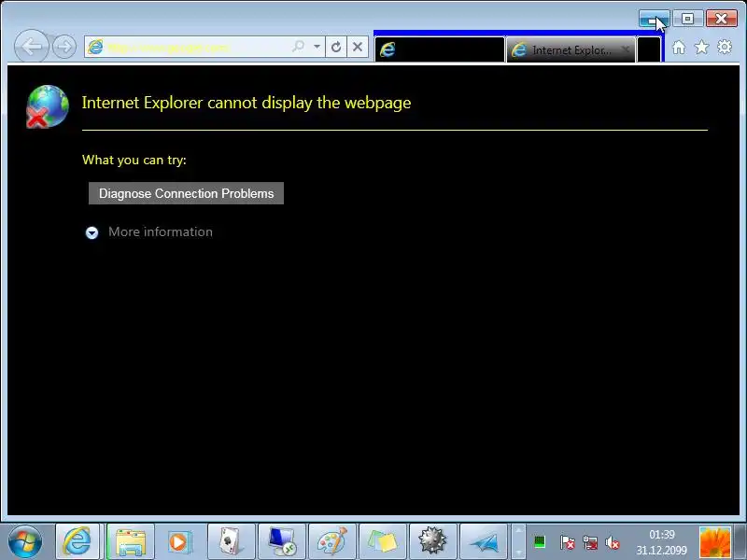Open Windows Explorer folder in taskbar
Viewport: 747px width, 560px height.
click(131, 541)
